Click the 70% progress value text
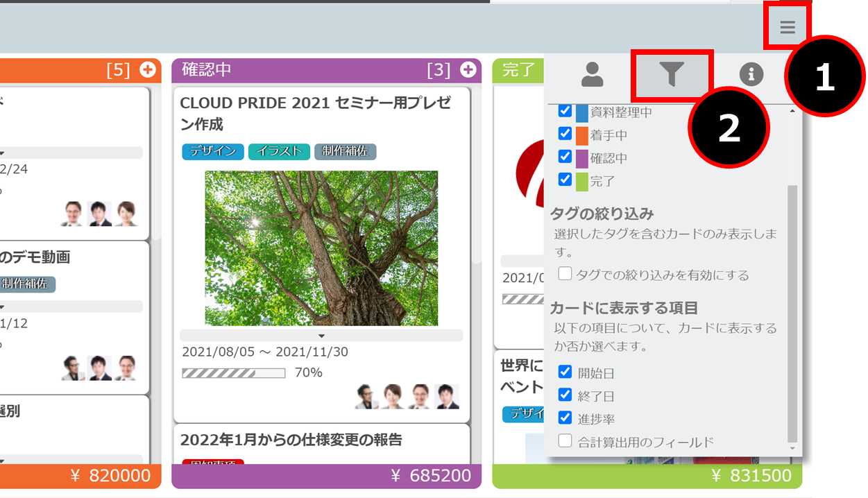This screenshot has height=498, width=868. [308, 372]
